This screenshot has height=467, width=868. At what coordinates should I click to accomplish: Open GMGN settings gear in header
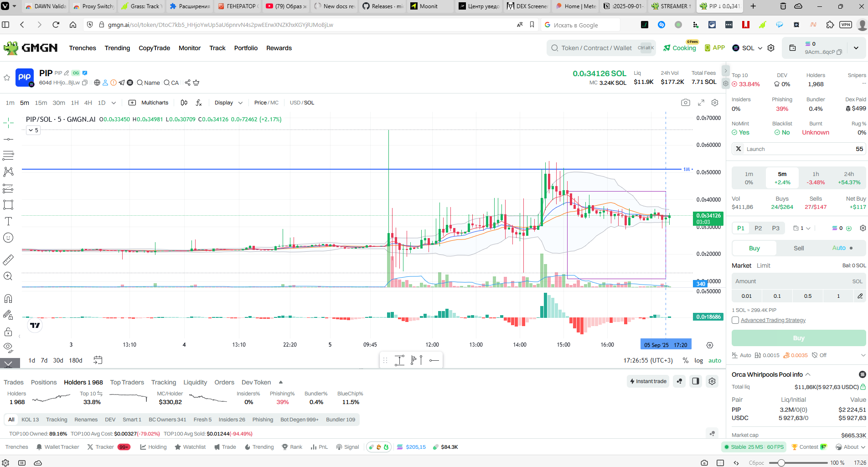(771, 48)
